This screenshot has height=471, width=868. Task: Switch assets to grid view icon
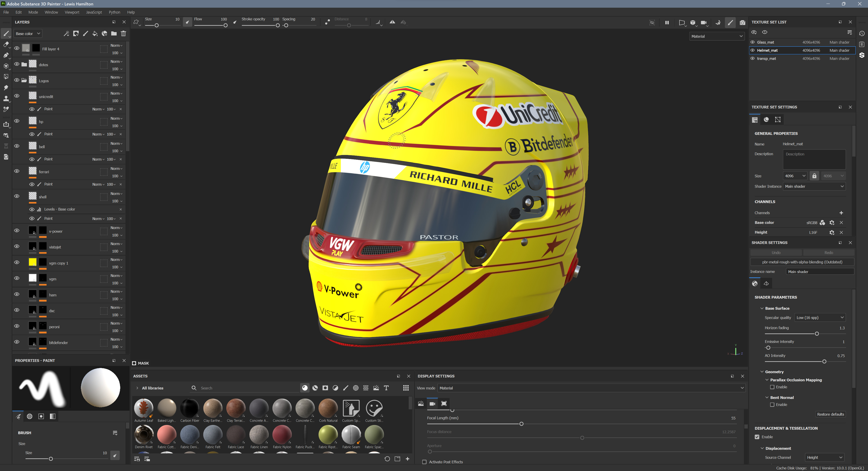tap(406, 388)
